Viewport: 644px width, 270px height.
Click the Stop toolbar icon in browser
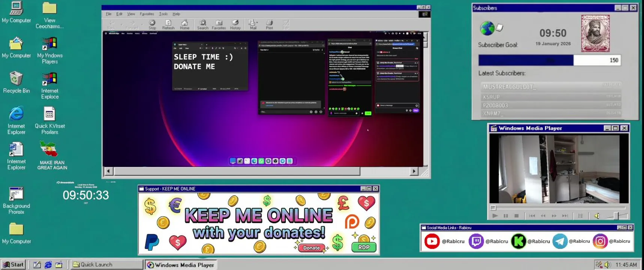[152, 25]
